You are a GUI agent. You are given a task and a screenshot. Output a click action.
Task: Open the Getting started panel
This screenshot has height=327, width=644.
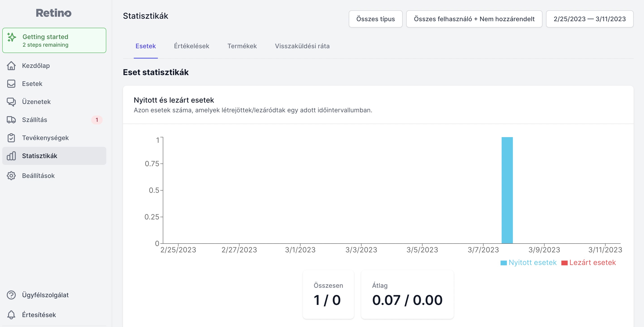click(54, 40)
